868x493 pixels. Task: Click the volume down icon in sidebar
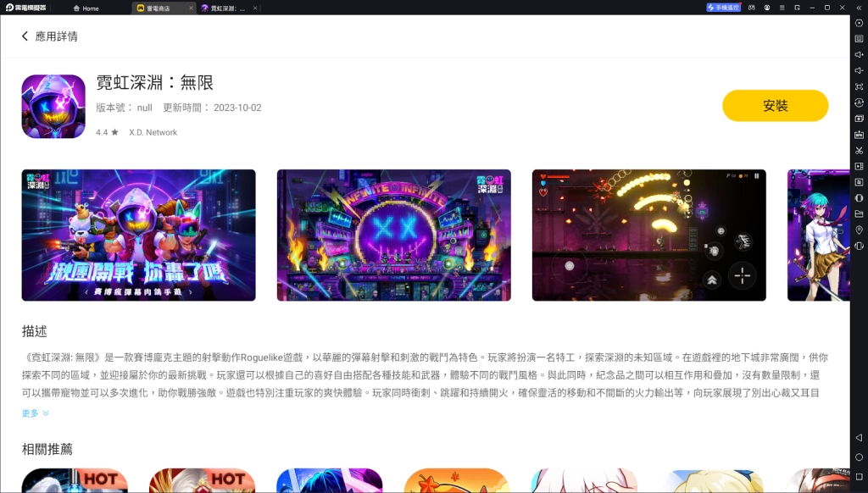859,70
